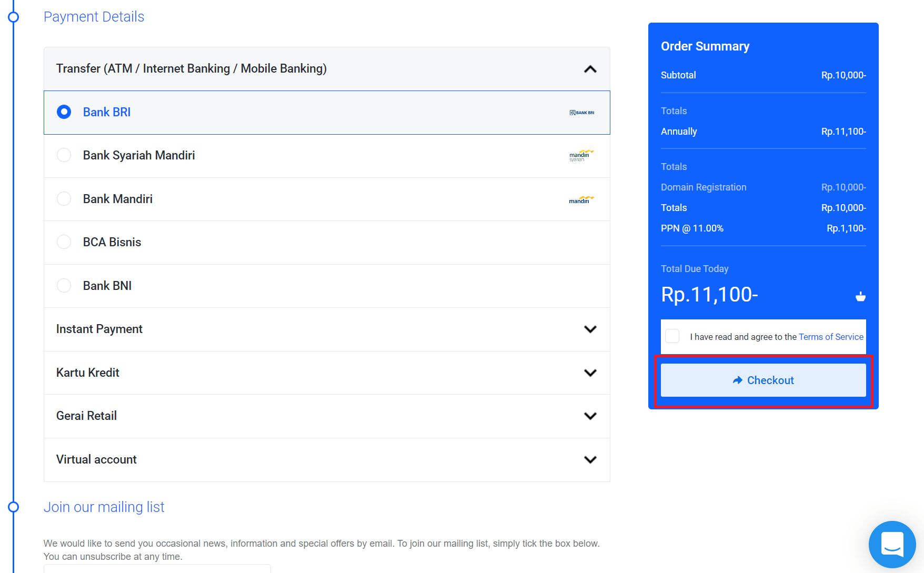The width and height of the screenshot is (924, 573).
Task: Click the arrow icon inside Checkout button
Action: point(737,380)
